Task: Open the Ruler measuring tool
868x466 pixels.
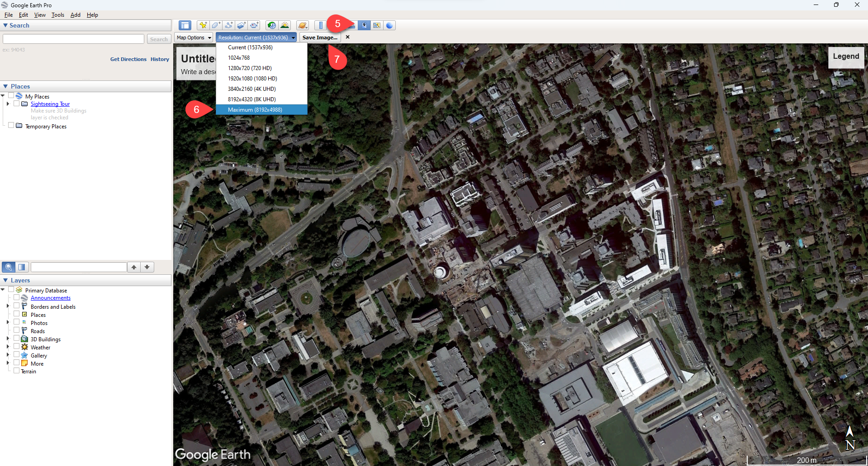Action: (320, 25)
